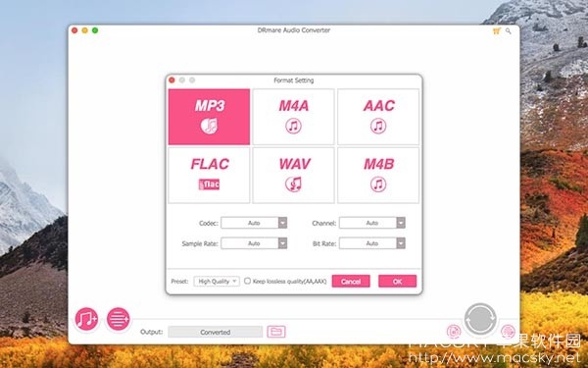This screenshot has width=588, height=368.
Task: Click the Cancel button
Action: click(x=351, y=282)
